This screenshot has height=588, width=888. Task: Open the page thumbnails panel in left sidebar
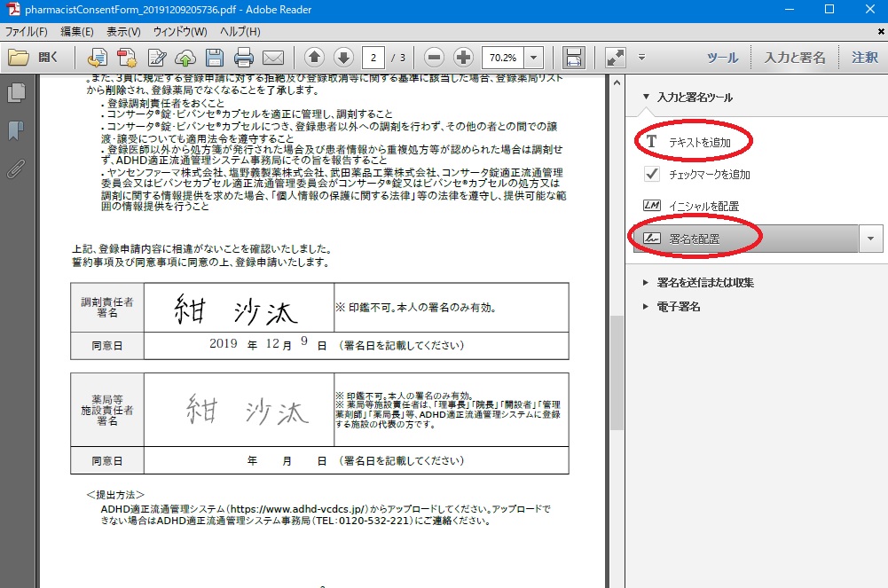click(15, 93)
